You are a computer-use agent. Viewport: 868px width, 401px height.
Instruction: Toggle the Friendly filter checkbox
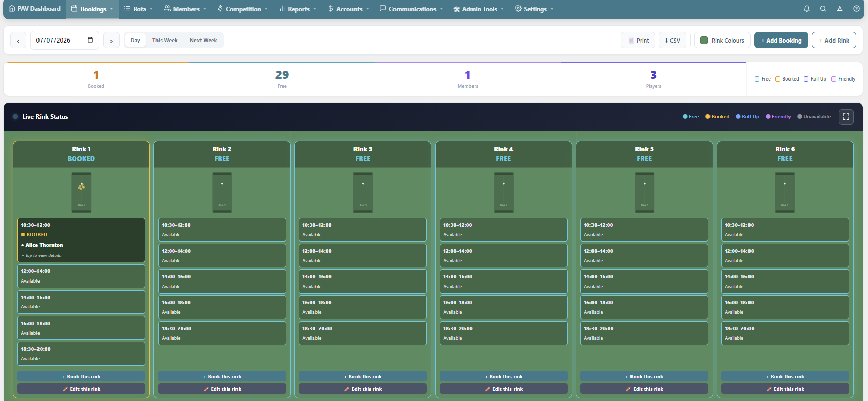pos(833,79)
